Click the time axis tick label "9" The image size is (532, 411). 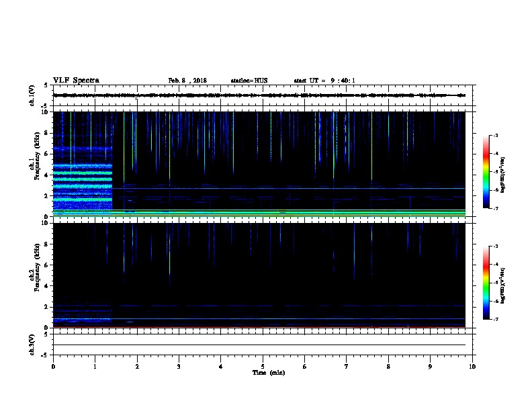click(x=430, y=367)
